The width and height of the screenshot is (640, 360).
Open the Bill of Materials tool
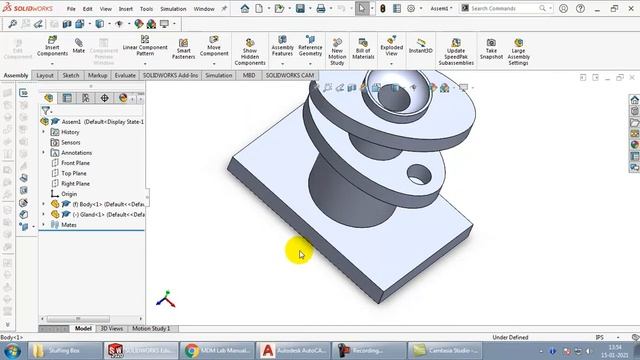pyautogui.click(x=363, y=49)
